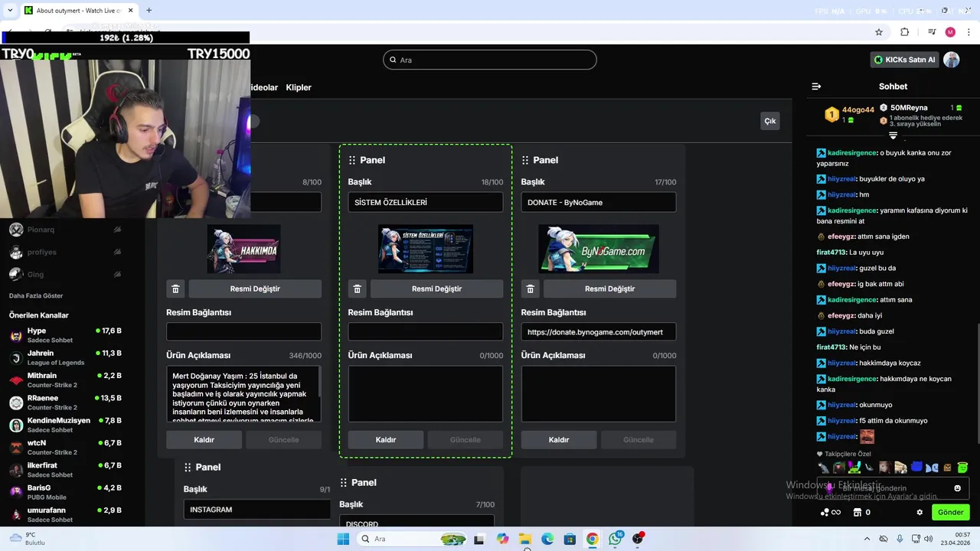Open Hype recommended channel
The image size is (980, 551).
[72, 335]
